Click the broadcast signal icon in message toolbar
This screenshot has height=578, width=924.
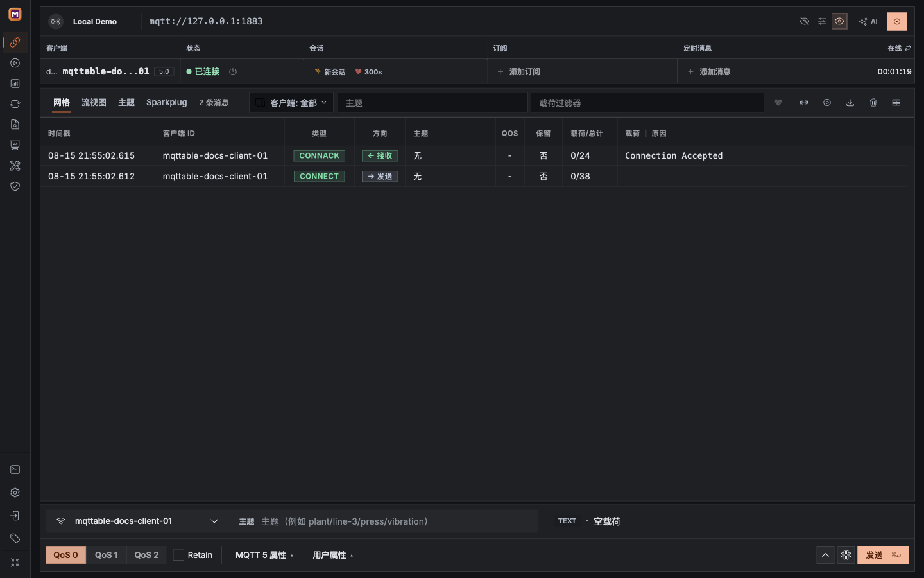point(804,103)
